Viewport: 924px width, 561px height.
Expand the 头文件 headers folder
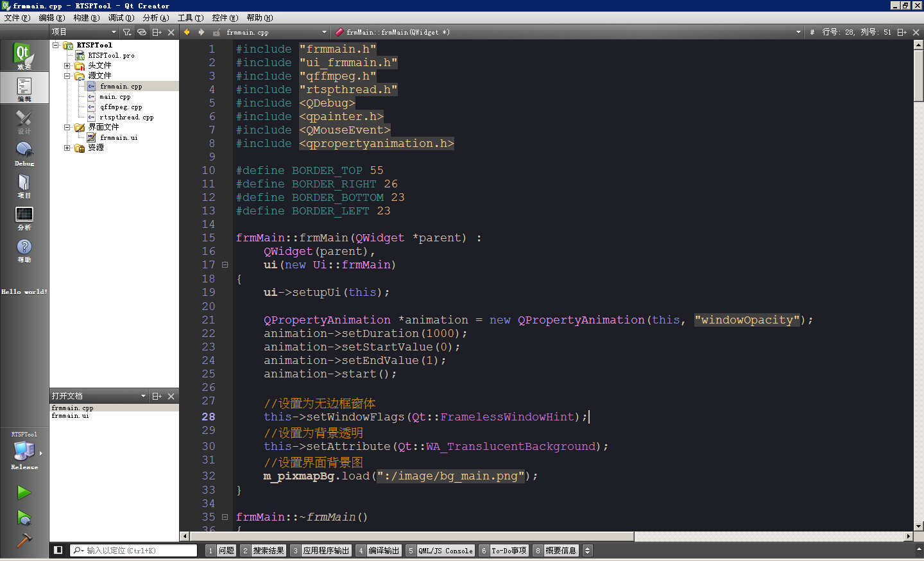pos(67,65)
